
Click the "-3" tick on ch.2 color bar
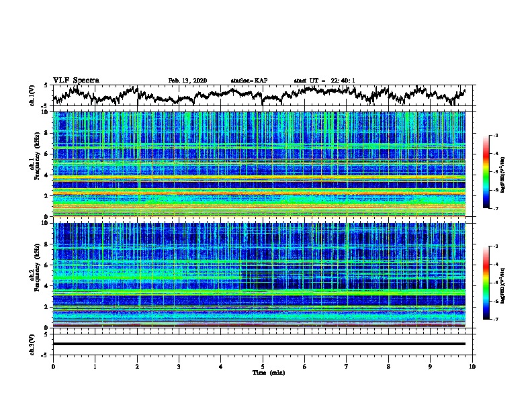495,246
